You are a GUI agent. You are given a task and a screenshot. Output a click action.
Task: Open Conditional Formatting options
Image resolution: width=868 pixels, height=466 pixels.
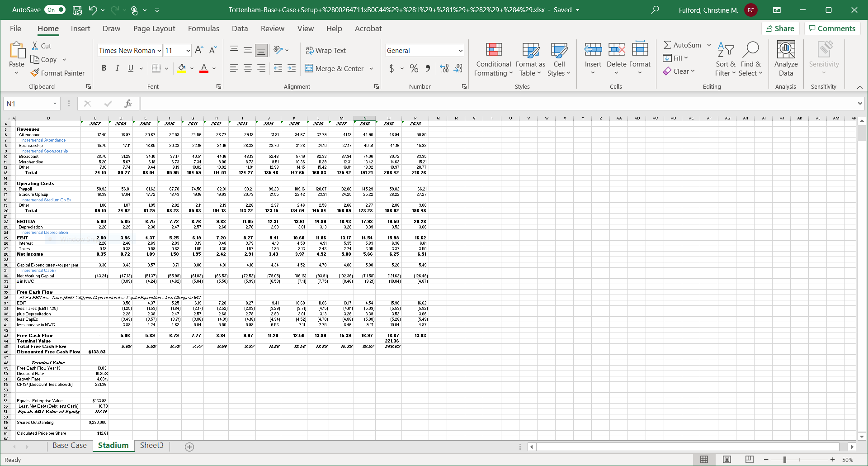click(x=493, y=59)
